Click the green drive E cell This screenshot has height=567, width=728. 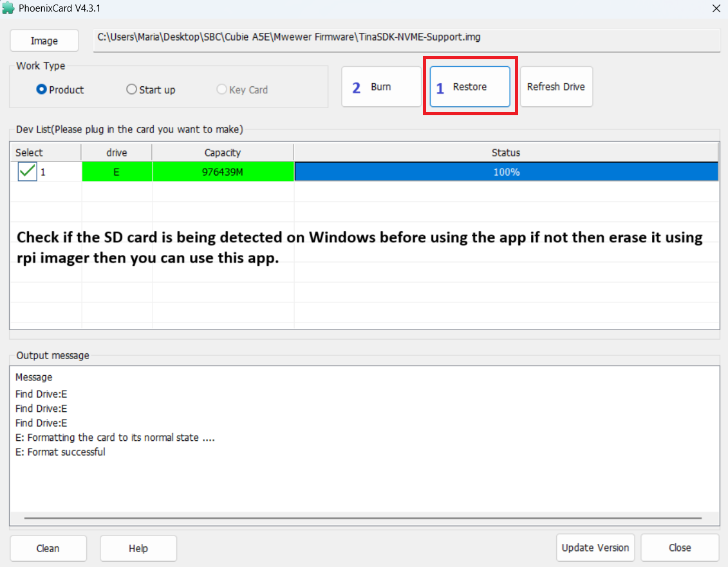[x=117, y=172]
